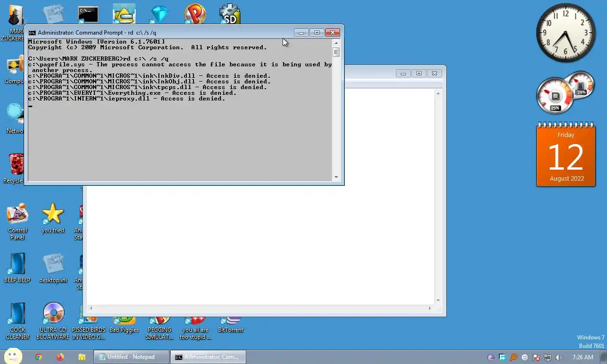The image size is (607, 364).
Task: Click the orange magnifier tray icon
Action: [514, 357]
